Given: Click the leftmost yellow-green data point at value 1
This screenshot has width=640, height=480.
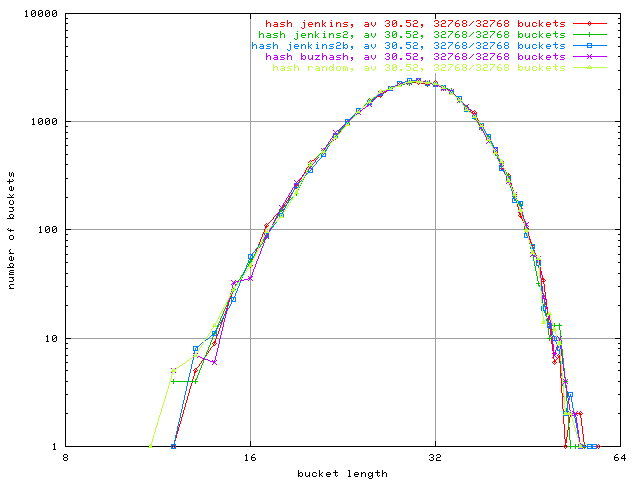Looking at the screenshot, I should pos(151,447).
